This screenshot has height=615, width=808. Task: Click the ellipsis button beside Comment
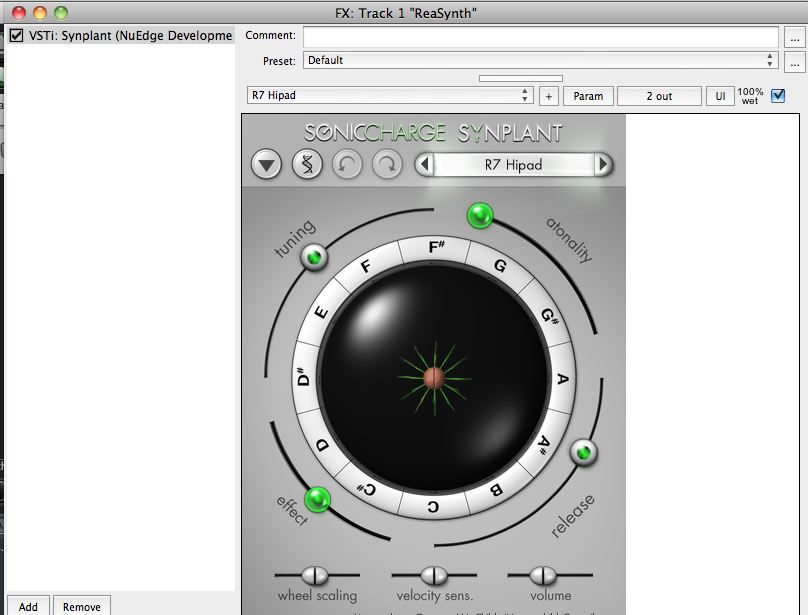[x=795, y=38]
